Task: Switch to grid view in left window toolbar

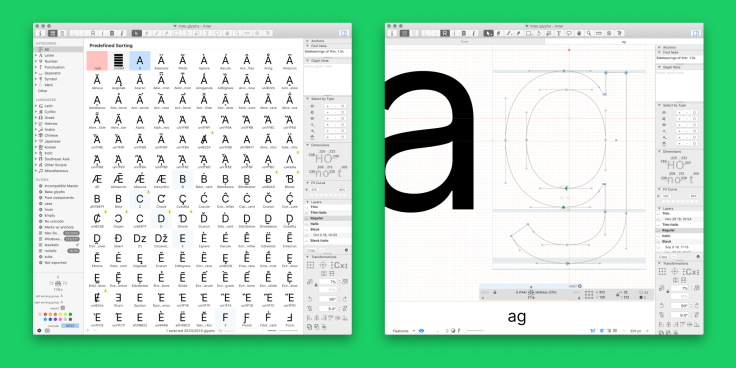Action: pos(53,33)
